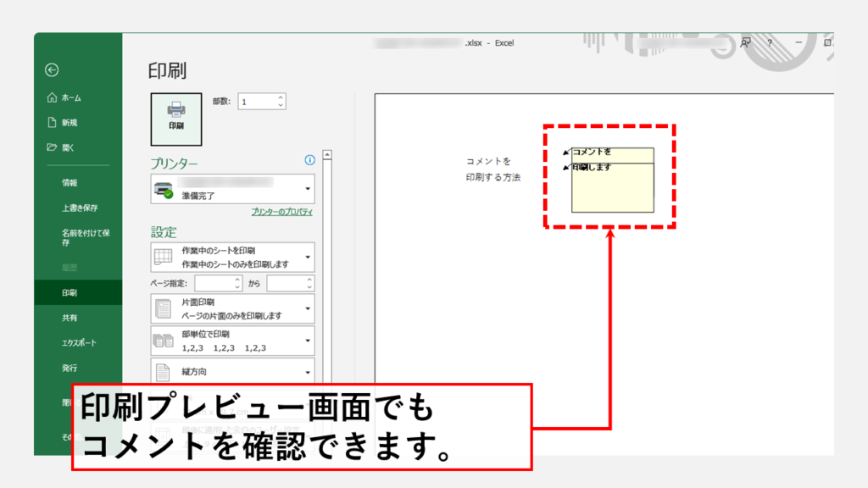
Task: Choose 名前を付けて保存 (Save As)
Action: tap(86, 237)
